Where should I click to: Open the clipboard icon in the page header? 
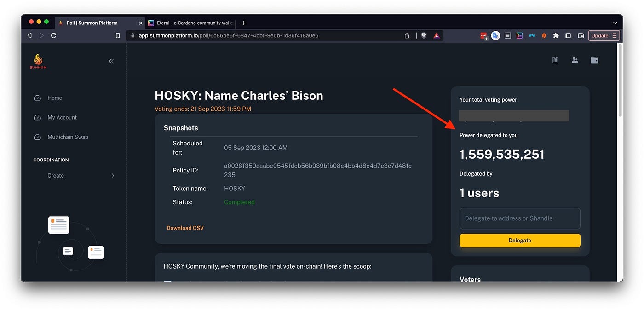coord(555,60)
